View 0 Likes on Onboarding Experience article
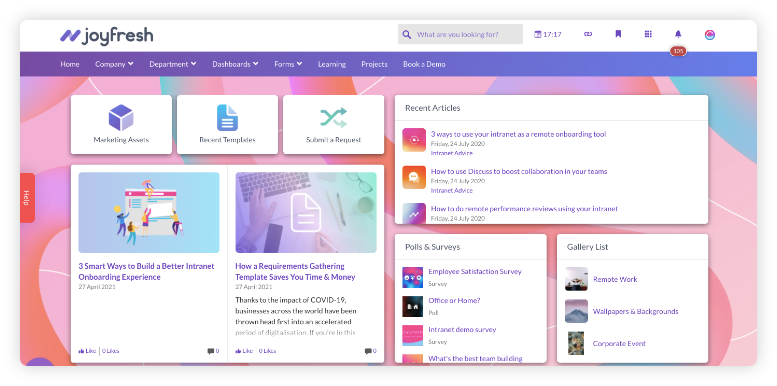 [x=111, y=351]
